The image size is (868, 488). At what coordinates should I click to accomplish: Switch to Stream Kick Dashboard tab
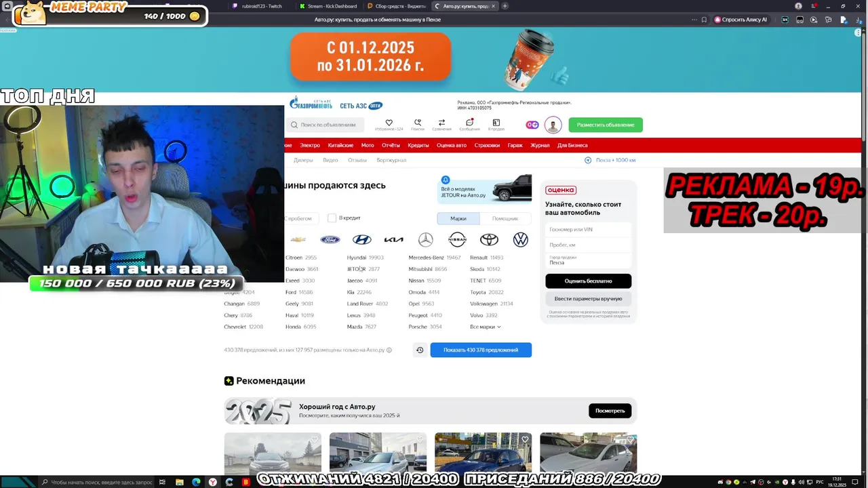coord(328,6)
